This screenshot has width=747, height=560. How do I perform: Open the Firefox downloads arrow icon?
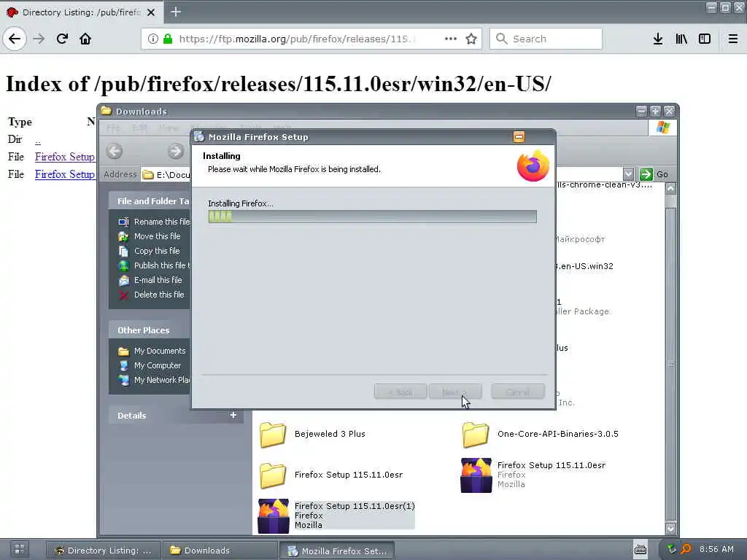point(658,39)
